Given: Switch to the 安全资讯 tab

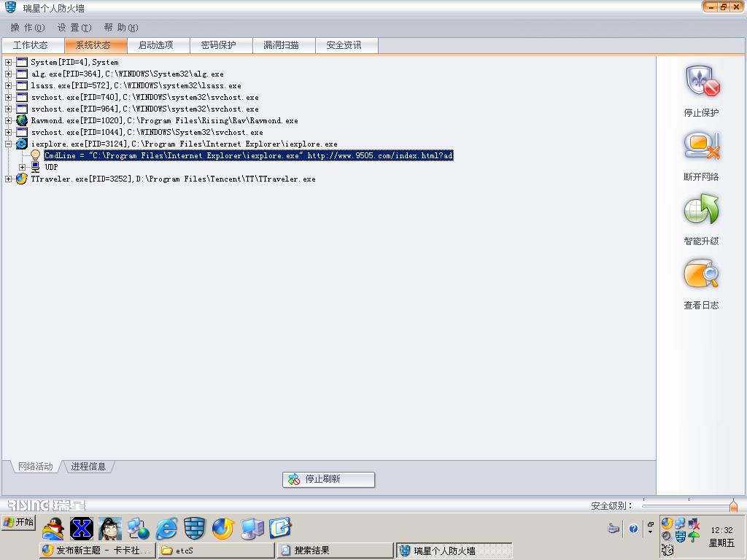Looking at the screenshot, I should point(347,45).
